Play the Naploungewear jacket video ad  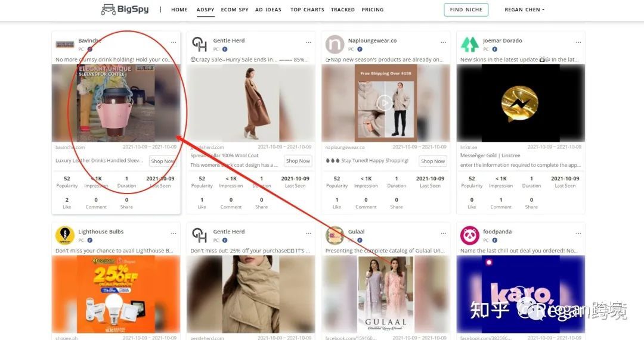[x=385, y=102]
